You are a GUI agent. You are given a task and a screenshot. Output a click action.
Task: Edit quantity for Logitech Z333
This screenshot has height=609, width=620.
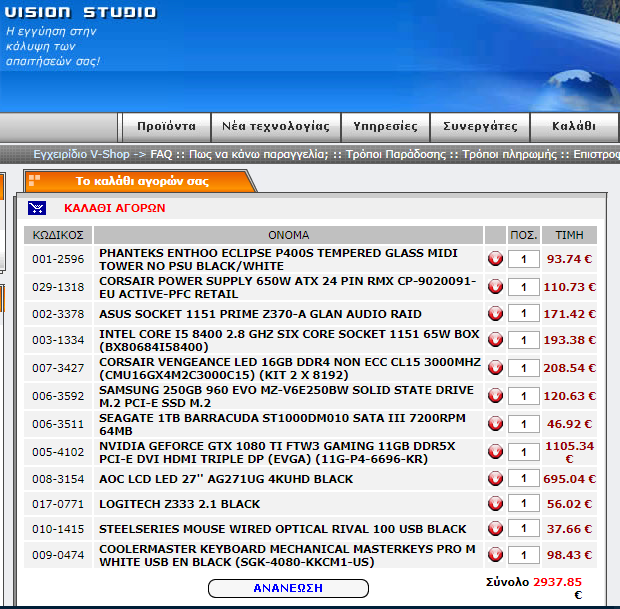(x=524, y=504)
